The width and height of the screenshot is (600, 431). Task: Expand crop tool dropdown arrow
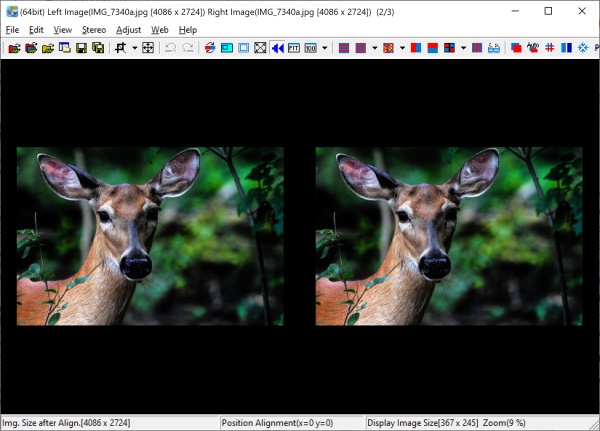click(135, 48)
